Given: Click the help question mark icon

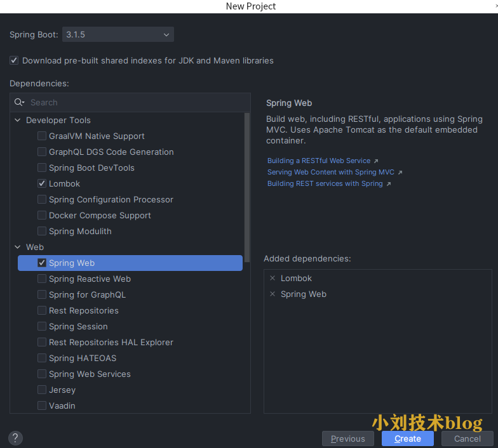Looking at the screenshot, I should point(16,438).
